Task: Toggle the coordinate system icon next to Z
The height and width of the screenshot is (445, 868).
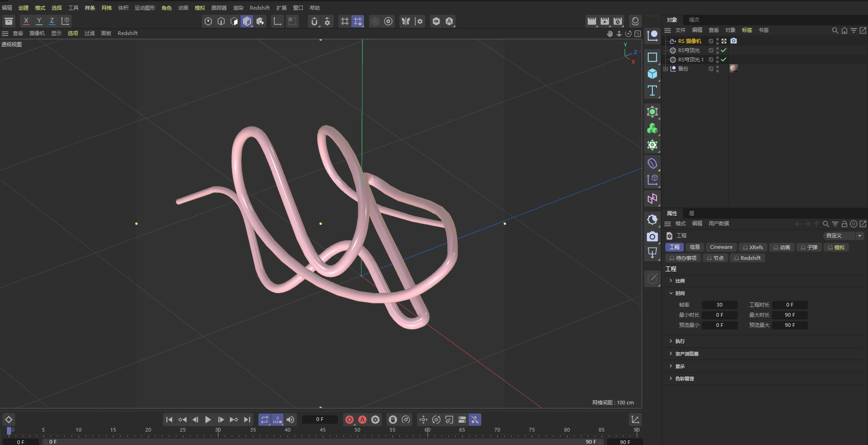Action: tap(66, 21)
